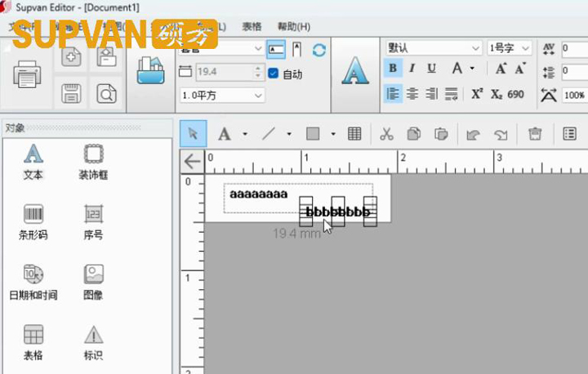Click the label material tray icon
This screenshot has width=588, height=374.
pyautogui.click(x=151, y=70)
